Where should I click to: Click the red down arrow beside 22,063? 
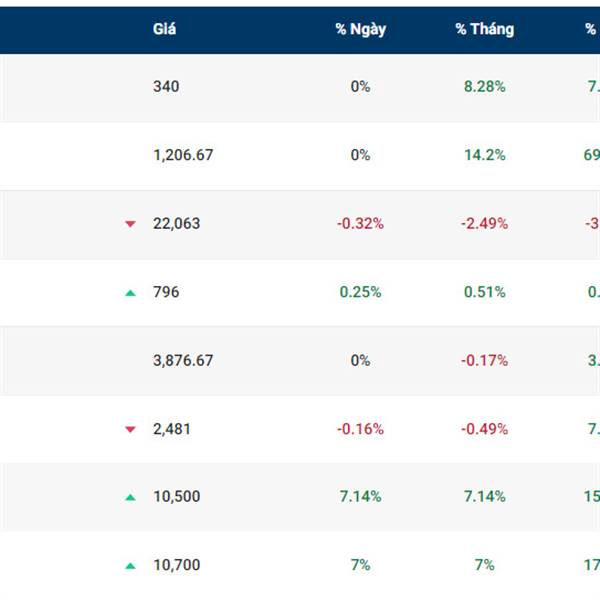[x=130, y=224]
